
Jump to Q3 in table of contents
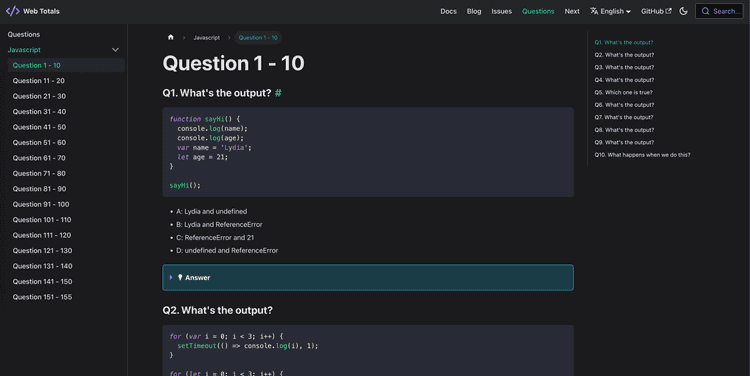(x=624, y=67)
